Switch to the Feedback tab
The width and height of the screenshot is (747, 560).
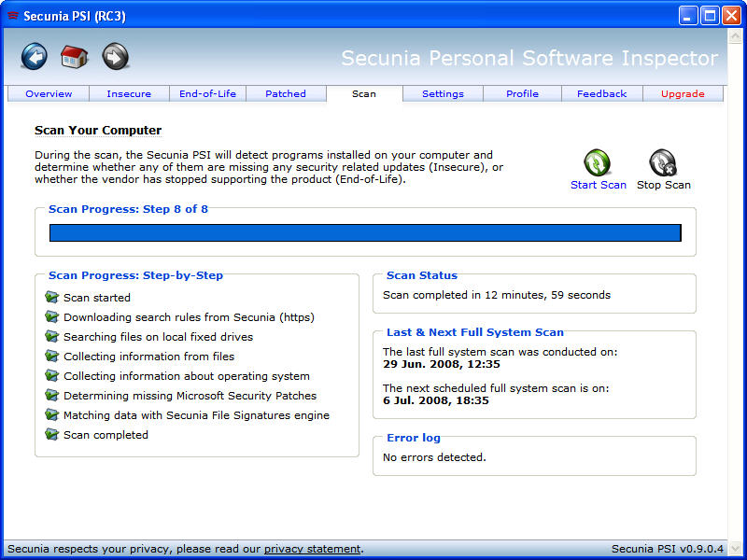pyautogui.click(x=601, y=93)
